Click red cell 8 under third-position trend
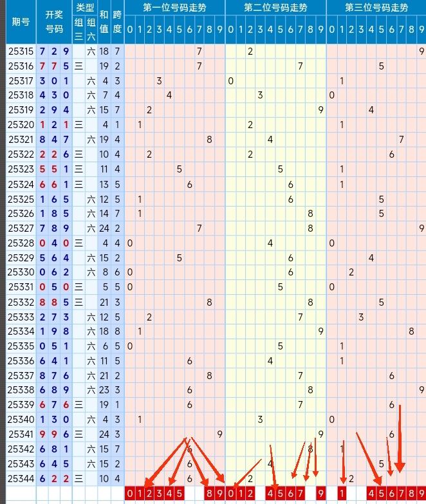The height and width of the screenshot is (504, 426). (x=412, y=494)
